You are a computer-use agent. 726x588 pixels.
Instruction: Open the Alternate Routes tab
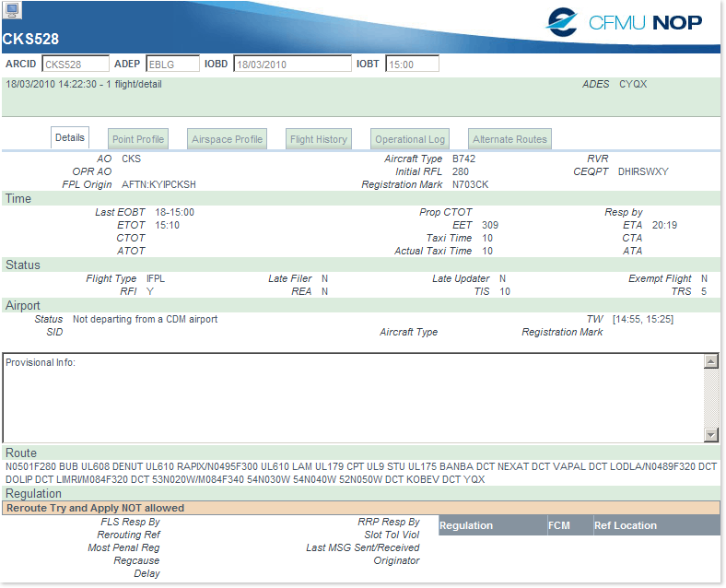[x=509, y=139]
